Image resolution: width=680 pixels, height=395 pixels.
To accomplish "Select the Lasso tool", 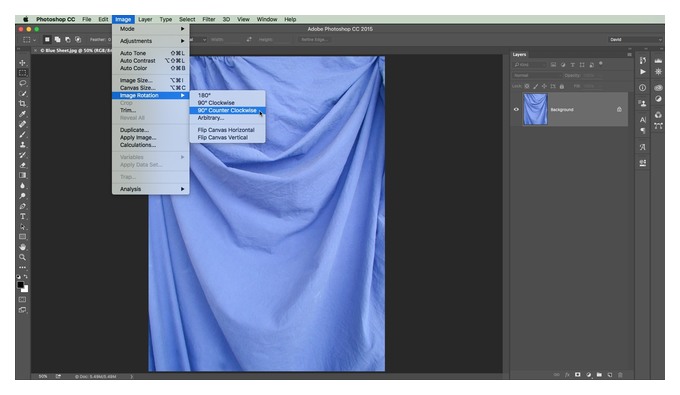I will click(23, 83).
